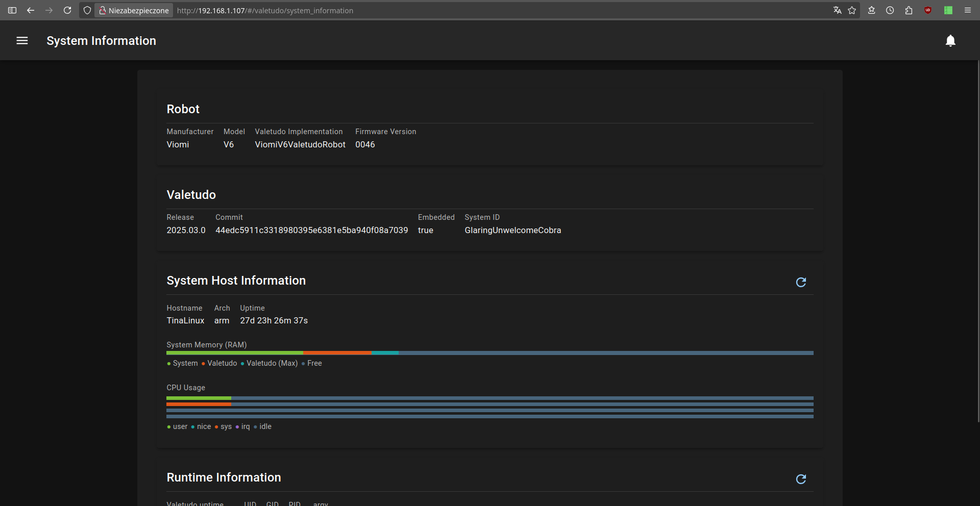Click the URL address field
This screenshot has height=506, width=980.
[459, 10]
